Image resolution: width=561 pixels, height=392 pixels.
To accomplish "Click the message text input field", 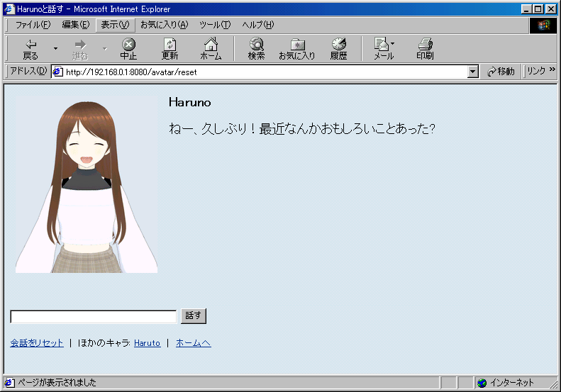I will coord(94,317).
